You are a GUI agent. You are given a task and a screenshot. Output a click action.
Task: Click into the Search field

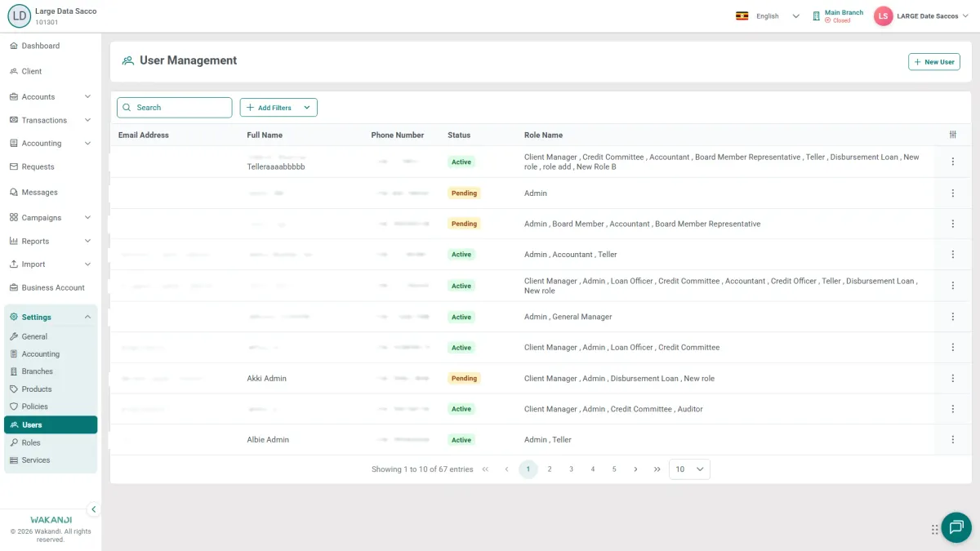point(175,108)
